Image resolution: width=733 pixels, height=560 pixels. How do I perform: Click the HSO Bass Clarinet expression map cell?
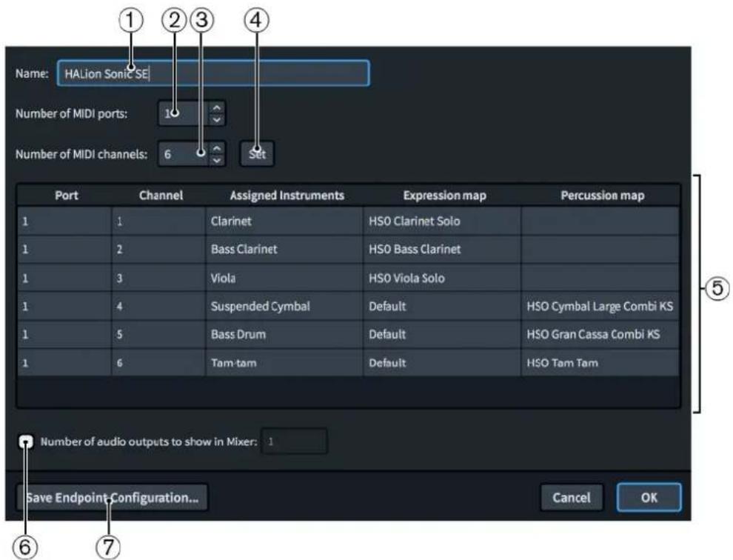point(442,249)
